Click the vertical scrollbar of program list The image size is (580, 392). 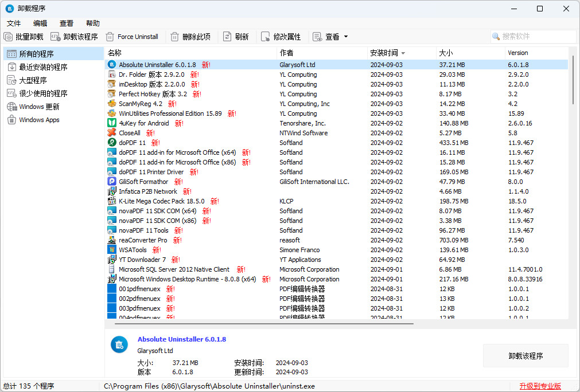click(573, 80)
